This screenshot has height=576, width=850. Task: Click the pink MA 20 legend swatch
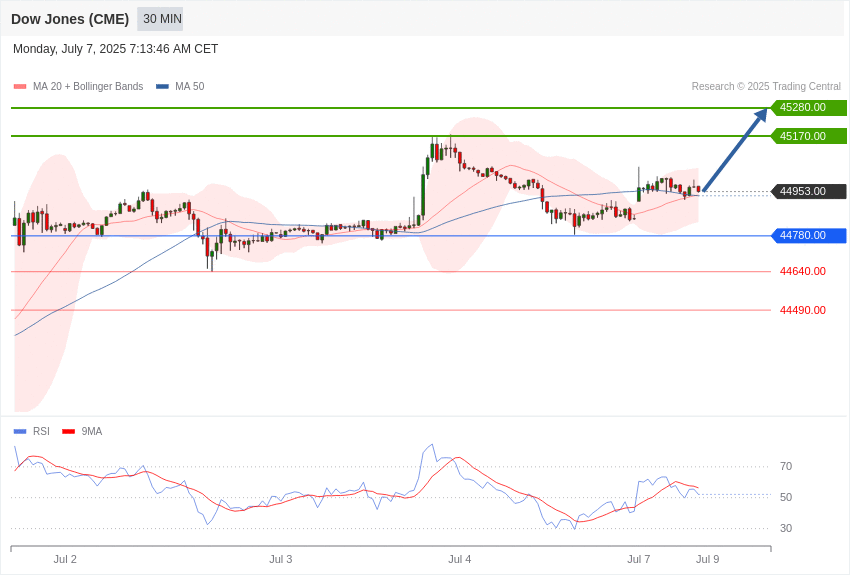(20, 87)
